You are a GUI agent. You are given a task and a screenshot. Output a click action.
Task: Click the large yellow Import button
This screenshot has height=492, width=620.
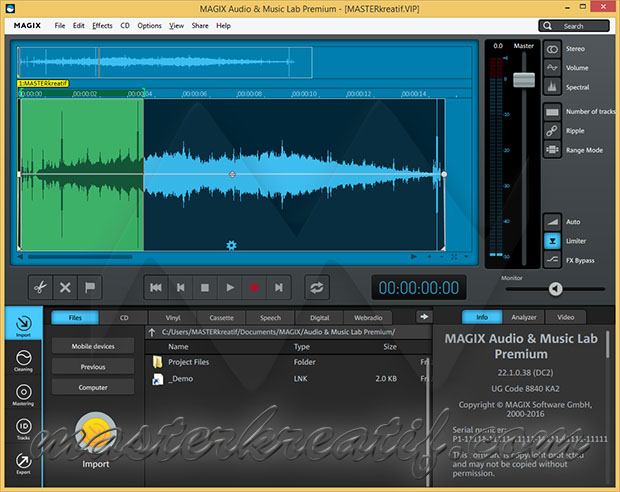pyautogui.click(x=95, y=433)
